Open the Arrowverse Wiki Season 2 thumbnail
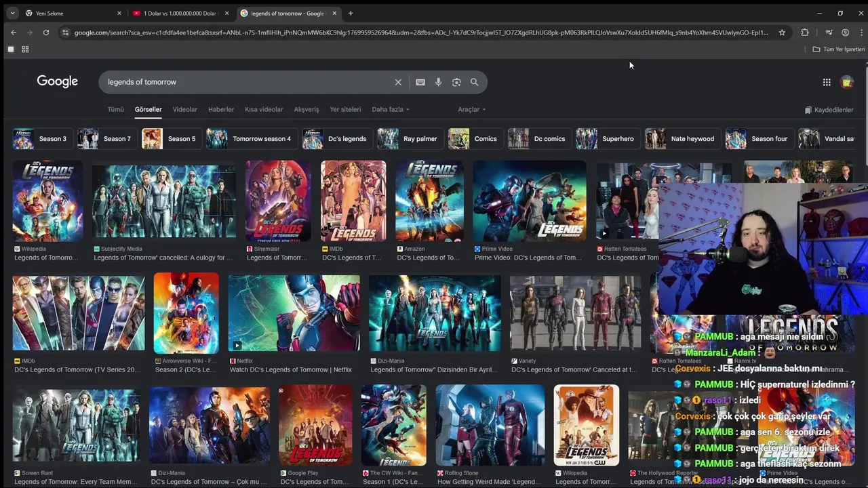Screen dimensions: 868x488 click(x=186, y=313)
